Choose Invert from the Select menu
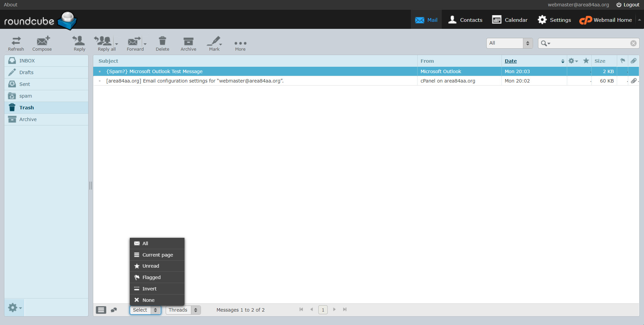The height and width of the screenshot is (325, 644). click(149, 289)
